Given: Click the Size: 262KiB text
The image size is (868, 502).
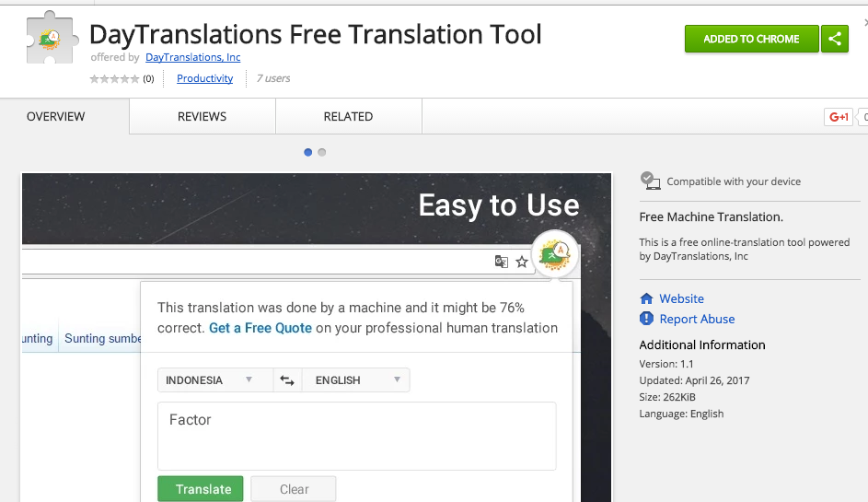Looking at the screenshot, I should pyautogui.click(x=667, y=397).
